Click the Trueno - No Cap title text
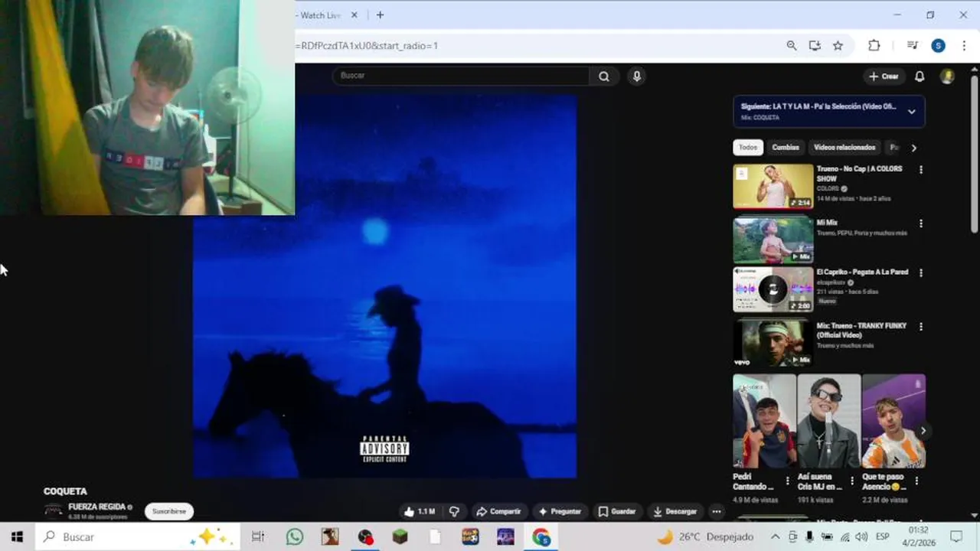This screenshot has height=551, width=980. tap(859, 174)
